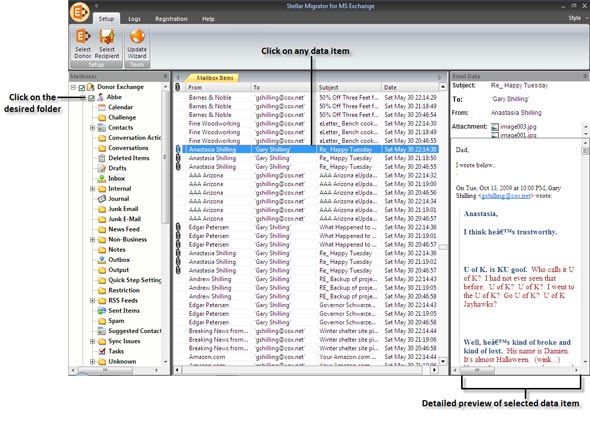
Task: Sort by the To column header
Action: tap(284, 87)
